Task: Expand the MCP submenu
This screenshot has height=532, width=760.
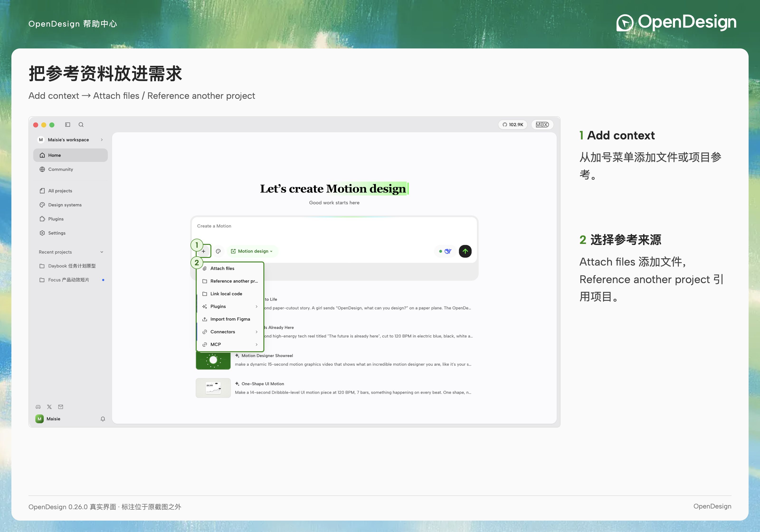Action: pos(230,345)
